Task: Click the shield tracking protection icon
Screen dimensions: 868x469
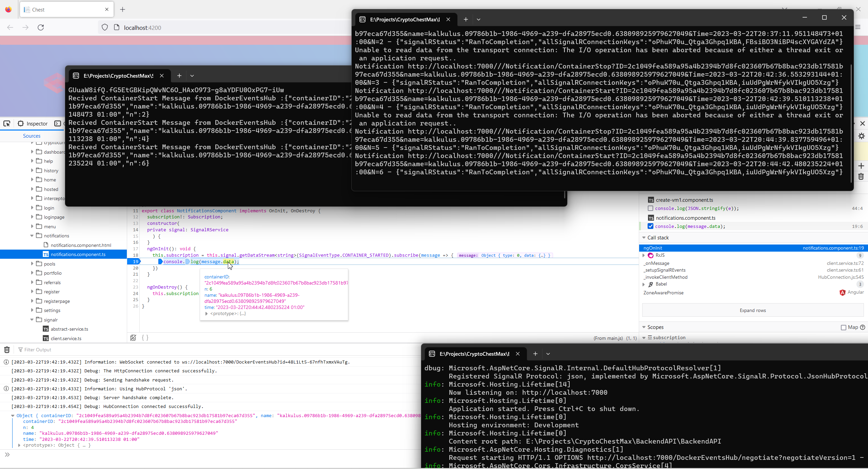Action: coord(105,27)
